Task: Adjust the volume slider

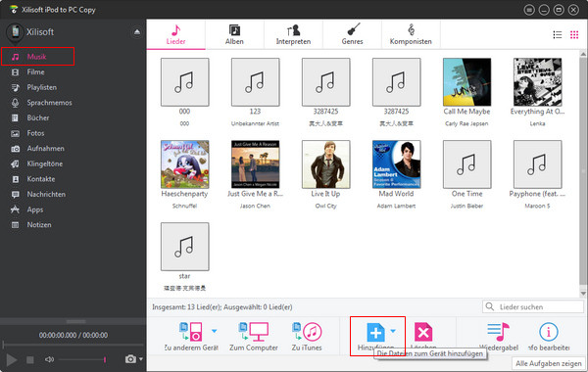Action: (82, 359)
